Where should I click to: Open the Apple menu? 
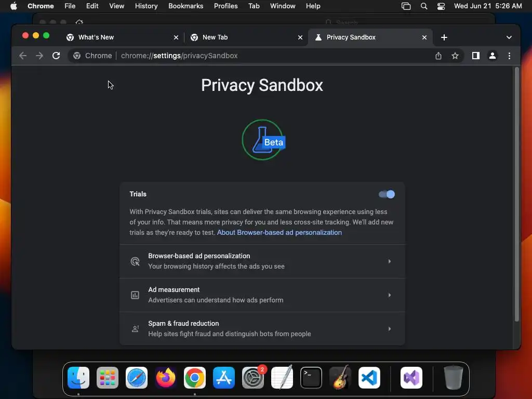[14, 6]
